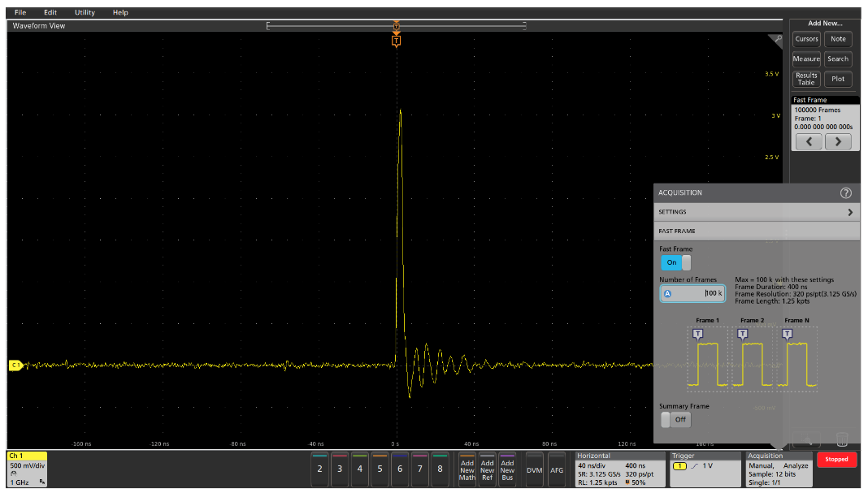Advance to next Fast Frame with right arrow
The image size is (868, 493).
[838, 142]
